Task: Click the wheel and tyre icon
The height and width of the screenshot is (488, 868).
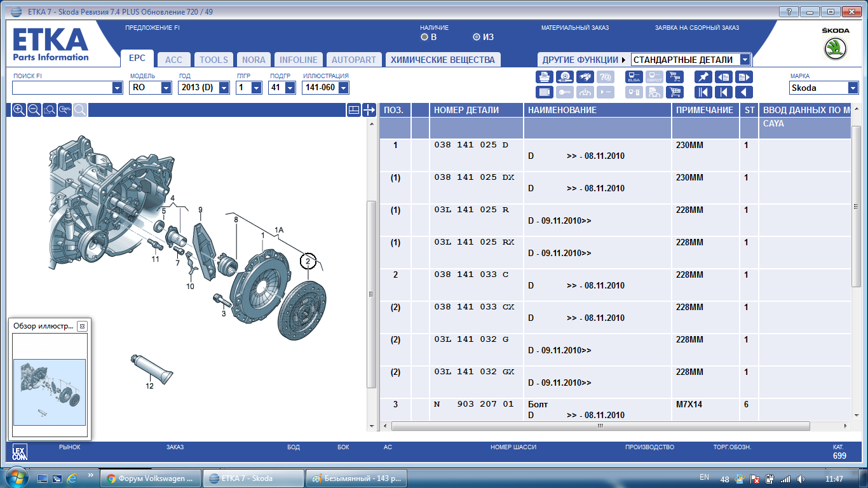Action: pyautogui.click(x=565, y=77)
